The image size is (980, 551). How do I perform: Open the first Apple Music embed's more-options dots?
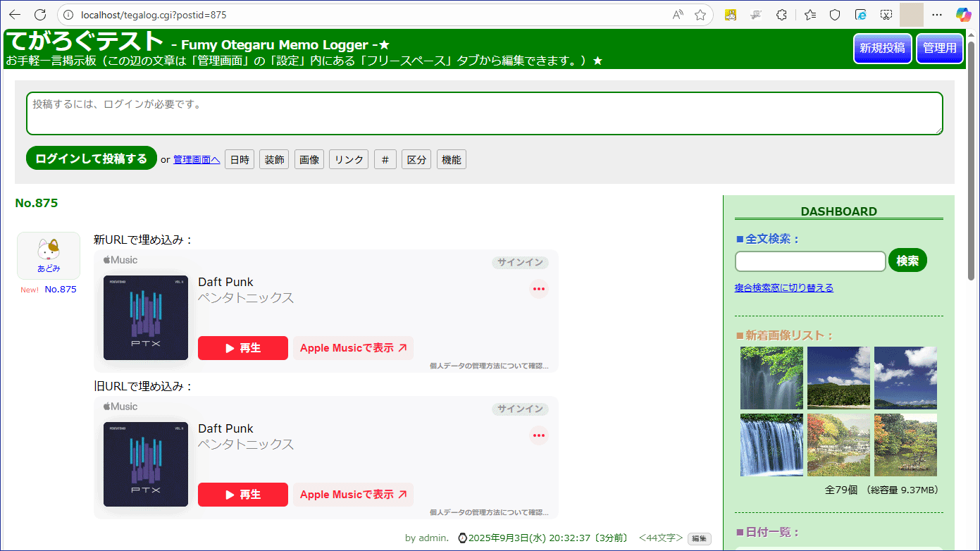click(x=539, y=289)
